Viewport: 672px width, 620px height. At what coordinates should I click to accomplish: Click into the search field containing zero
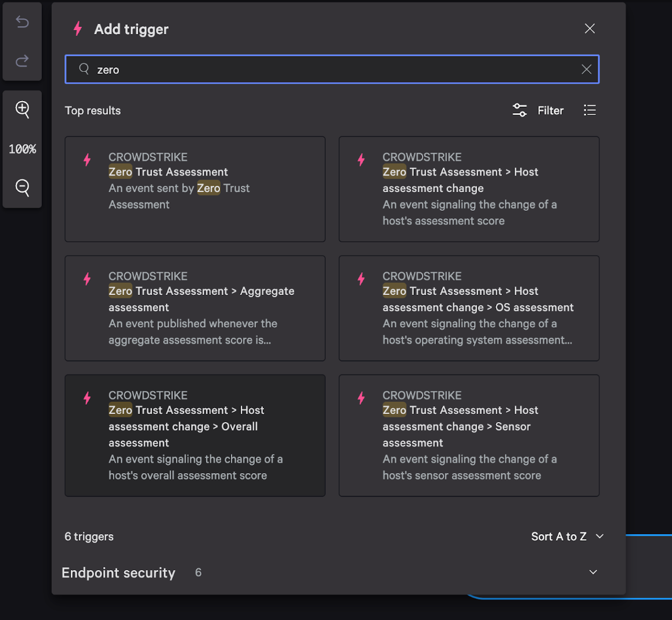pos(331,70)
